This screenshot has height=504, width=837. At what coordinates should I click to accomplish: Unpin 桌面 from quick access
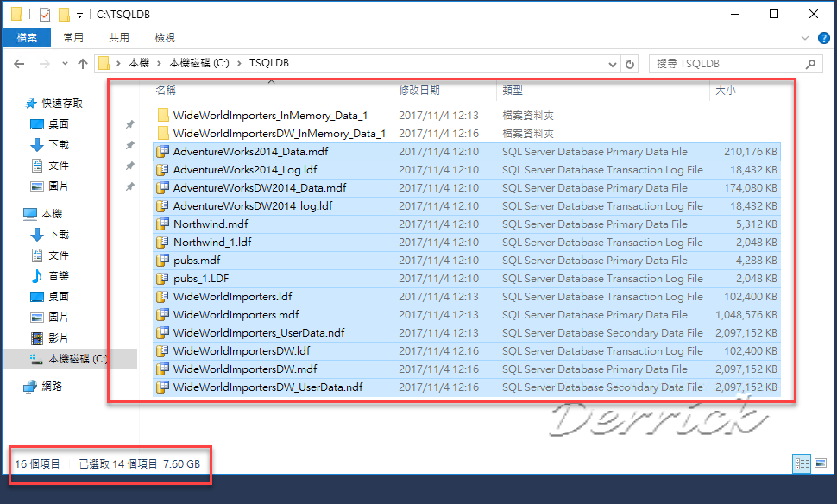pos(131,124)
